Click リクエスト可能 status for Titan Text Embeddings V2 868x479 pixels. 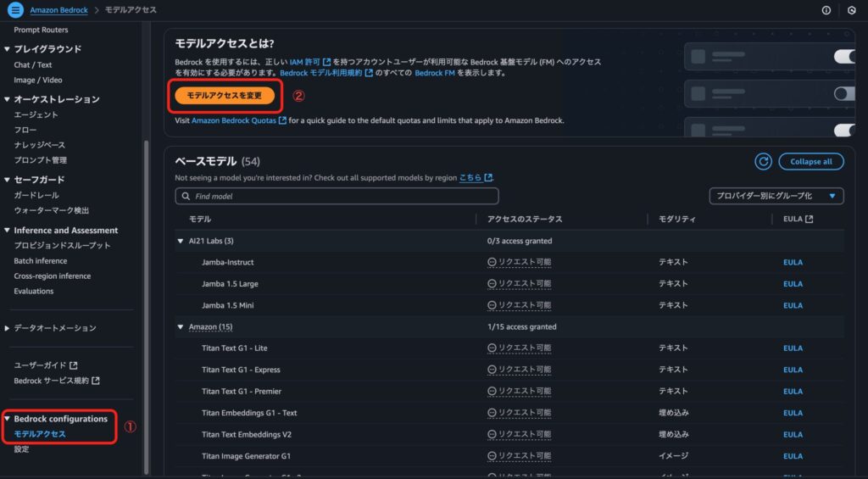tap(520, 434)
